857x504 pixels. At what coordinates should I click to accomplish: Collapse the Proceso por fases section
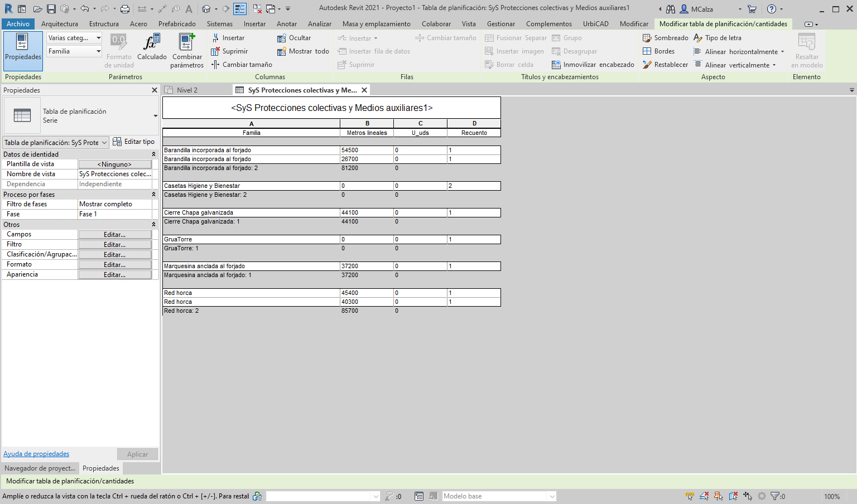tap(153, 195)
